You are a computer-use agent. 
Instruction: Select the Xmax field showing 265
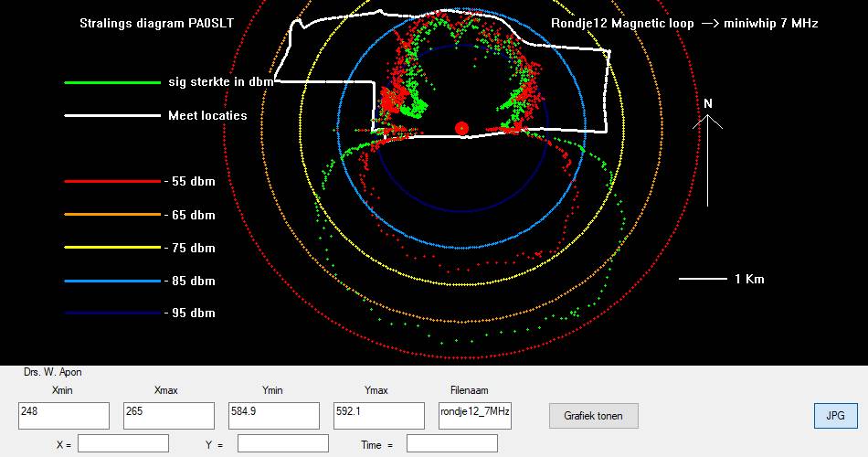169,416
